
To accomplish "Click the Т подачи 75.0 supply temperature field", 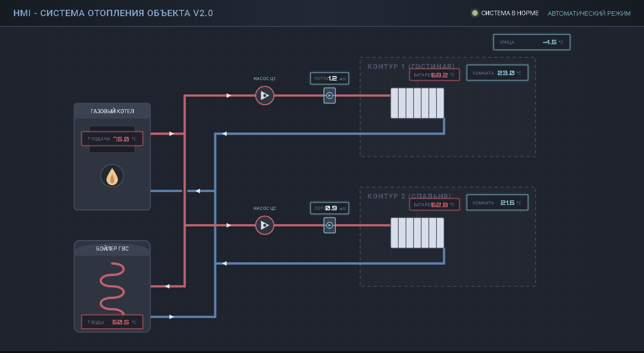I will click(x=112, y=139).
